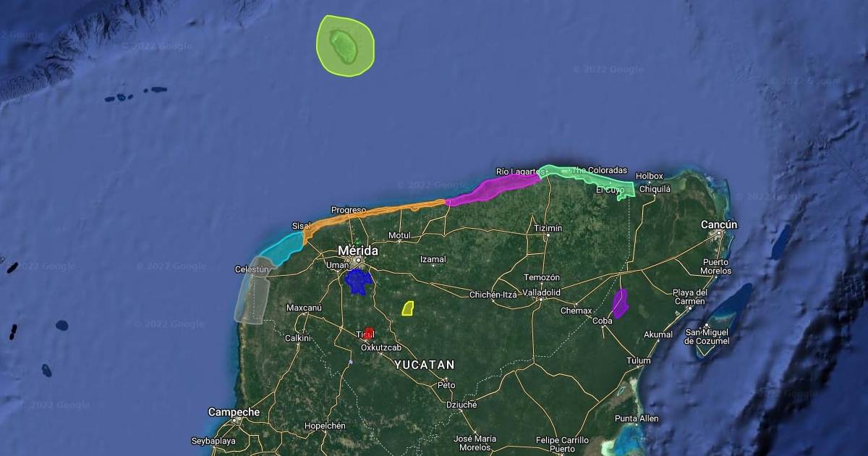Screen dimensions: 868x456
Task: Click the magenta coastal polygon west of Río Lagartos
Action: (492, 189)
